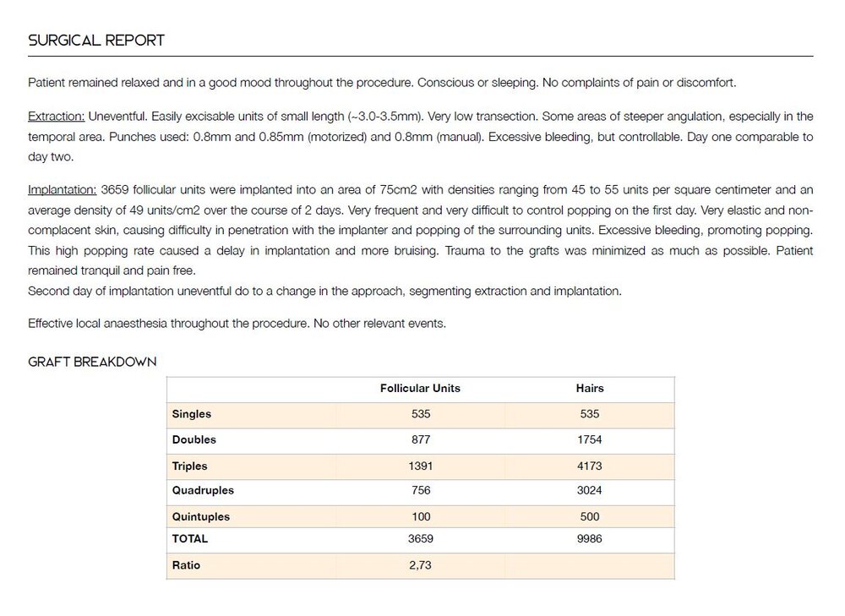Select the Quintuples row label
845x616 pixels.
201,516
